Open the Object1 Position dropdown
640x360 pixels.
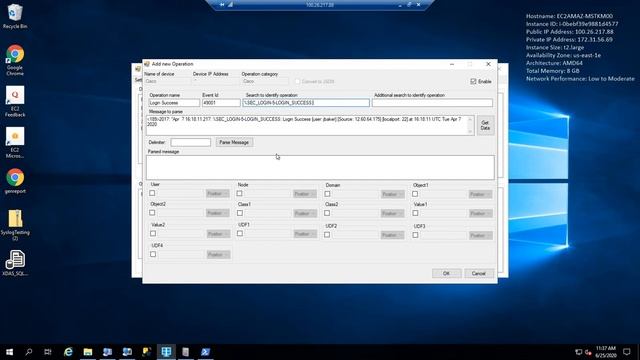click(x=480, y=194)
